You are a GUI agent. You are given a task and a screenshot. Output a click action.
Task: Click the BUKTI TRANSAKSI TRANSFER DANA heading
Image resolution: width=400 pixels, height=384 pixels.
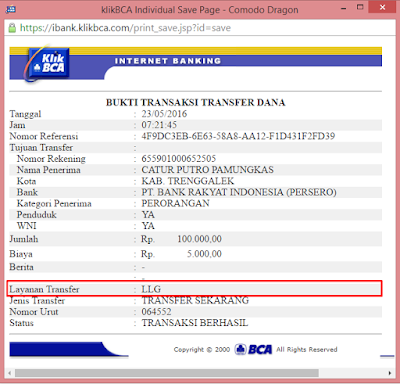click(195, 102)
